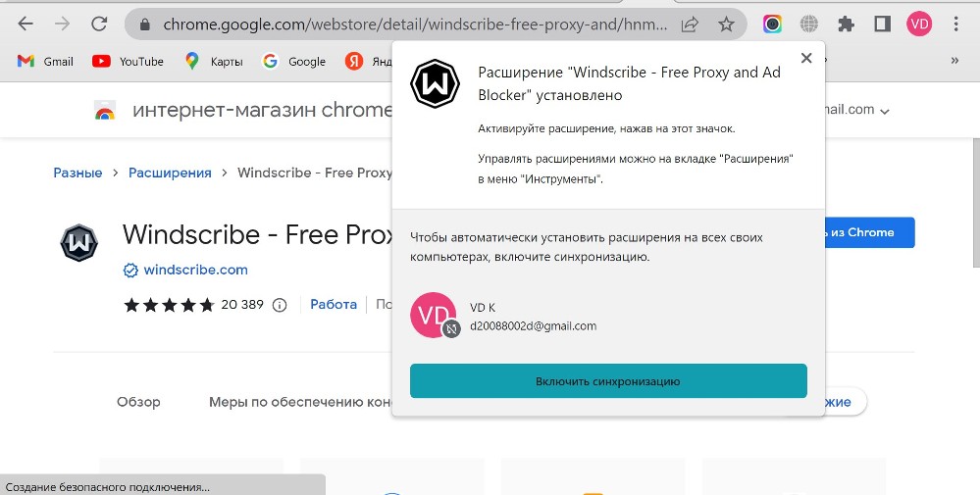This screenshot has height=495, width=980.
Task: Toggle the browser side panel icon
Action: click(x=882, y=25)
